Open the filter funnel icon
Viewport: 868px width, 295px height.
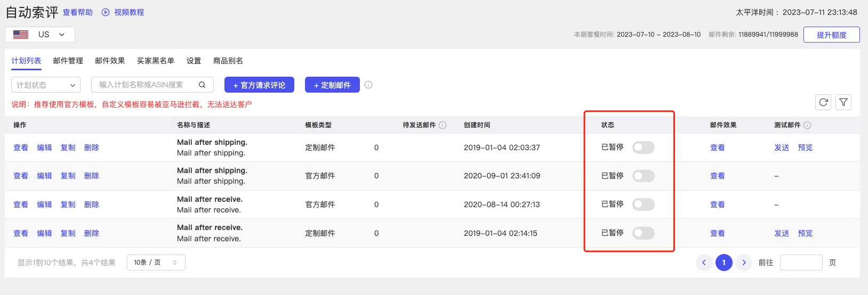[843, 102]
